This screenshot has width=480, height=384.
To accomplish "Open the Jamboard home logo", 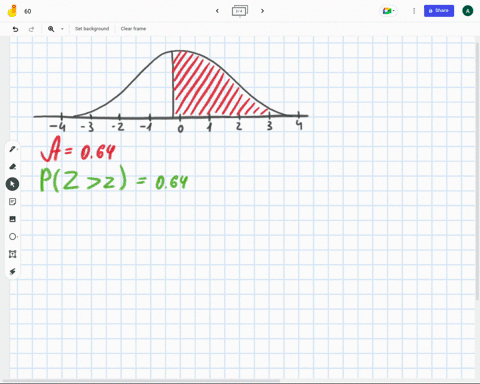I will [x=12, y=11].
